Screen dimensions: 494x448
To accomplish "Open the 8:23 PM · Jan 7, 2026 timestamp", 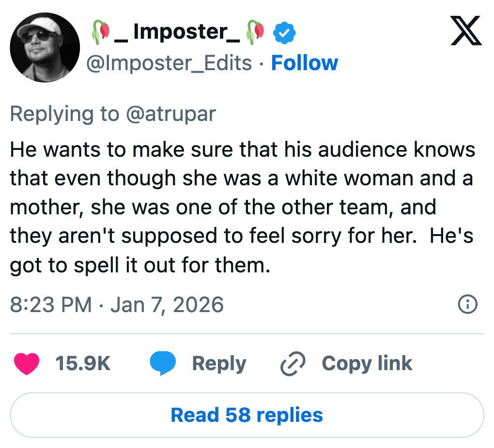I will click(x=117, y=304).
